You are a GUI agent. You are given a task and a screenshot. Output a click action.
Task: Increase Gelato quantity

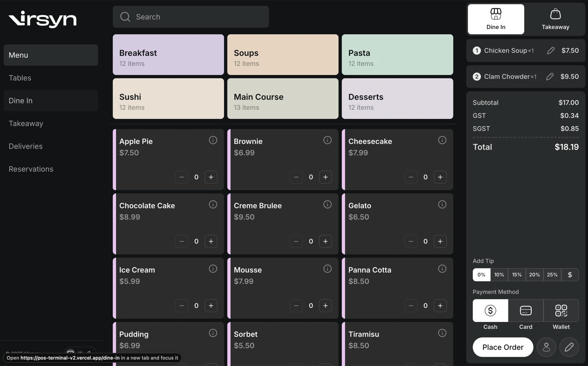click(440, 241)
